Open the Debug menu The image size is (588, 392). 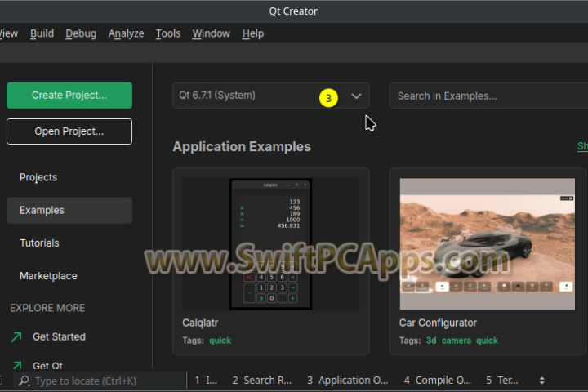coord(81,33)
